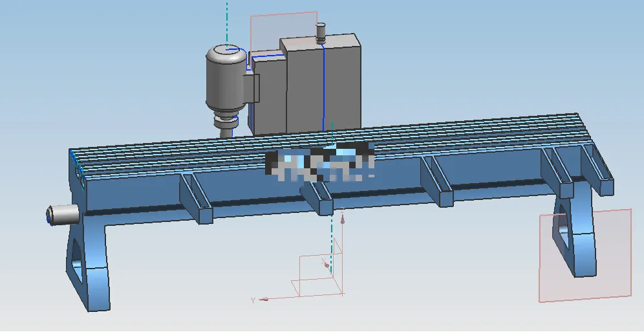Select the gray cylindrical motor body
This screenshot has height=332, width=644.
tap(227, 78)
